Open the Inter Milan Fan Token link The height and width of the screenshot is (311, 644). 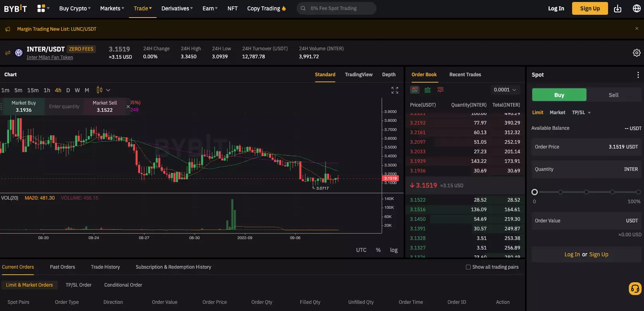(x=50, y=57)
